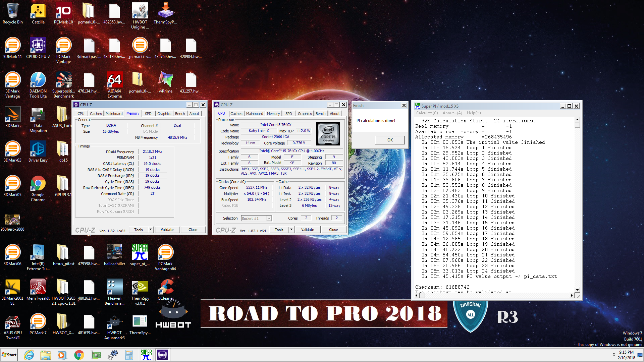
Task: Launch Catzilla from the desktop
Action: (x=38, y=13)
